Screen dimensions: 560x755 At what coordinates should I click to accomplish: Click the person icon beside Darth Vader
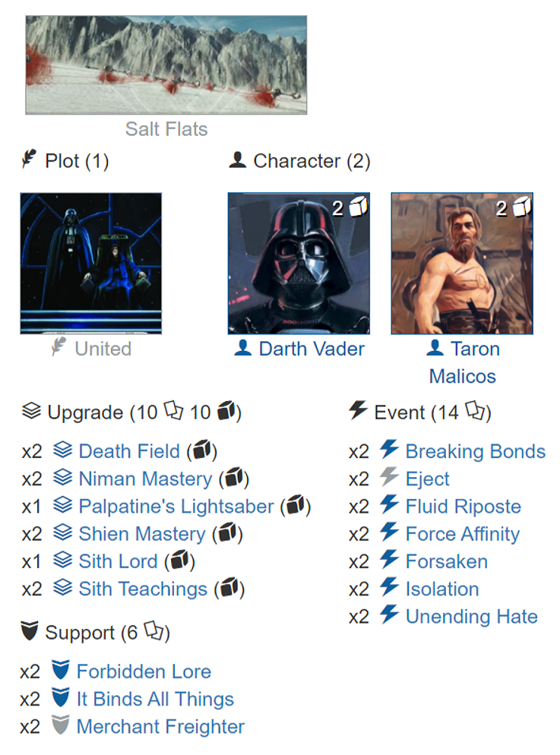pos(242,349)
